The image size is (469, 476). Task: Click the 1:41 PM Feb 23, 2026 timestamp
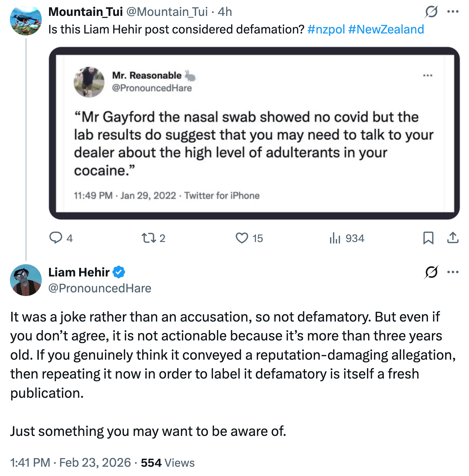click(71, 462)
